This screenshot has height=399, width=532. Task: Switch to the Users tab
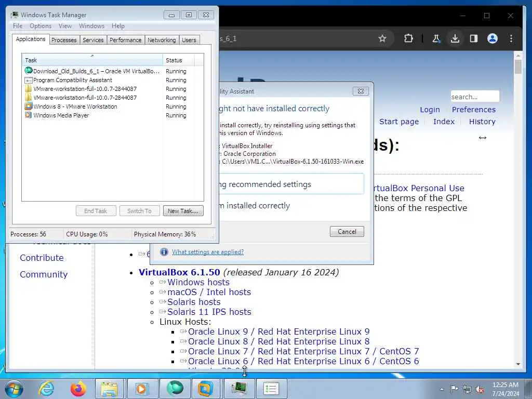pos(189,40)
